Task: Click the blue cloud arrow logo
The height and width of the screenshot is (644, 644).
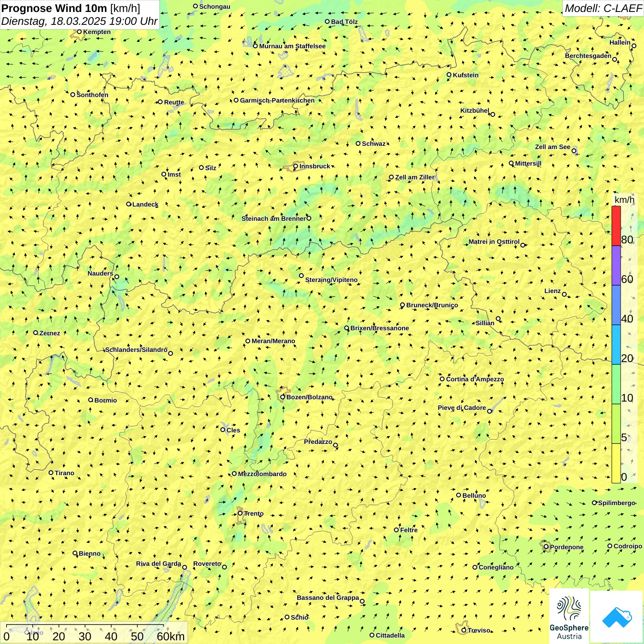Action: pyautogui.click(x=616, y=617)
